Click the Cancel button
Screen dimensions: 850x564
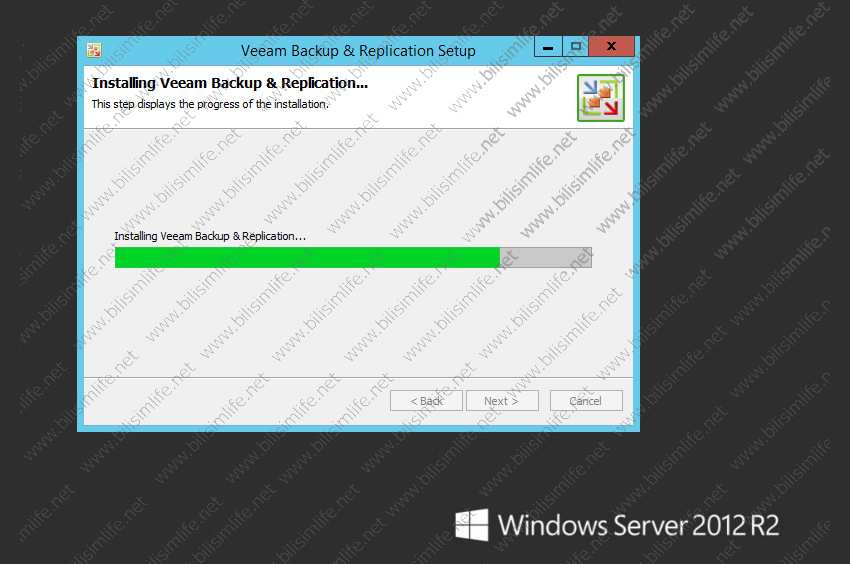[586, 401]
